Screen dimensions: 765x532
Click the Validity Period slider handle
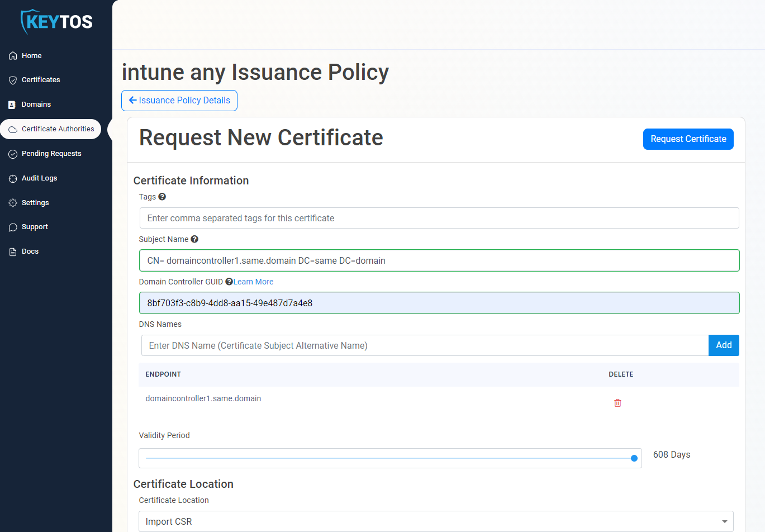click(x=634, y=458)
